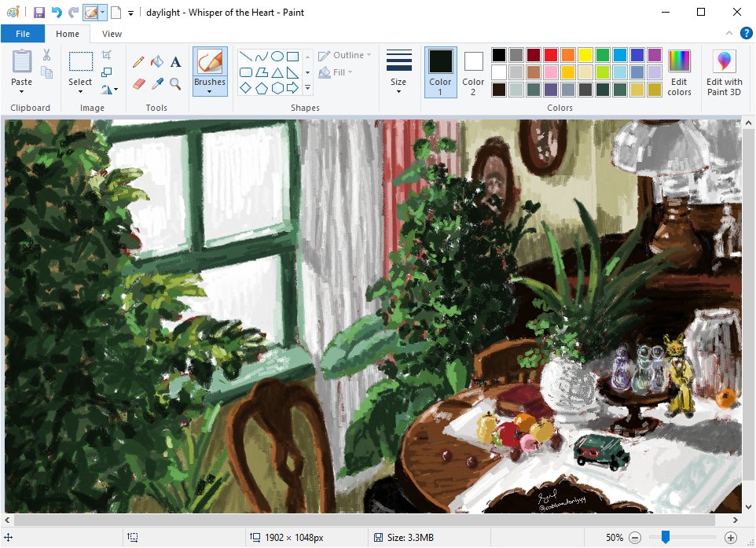Click the Crop icon in Image group
This screenshot has height=548, width=756.
(x=107, y=54)
